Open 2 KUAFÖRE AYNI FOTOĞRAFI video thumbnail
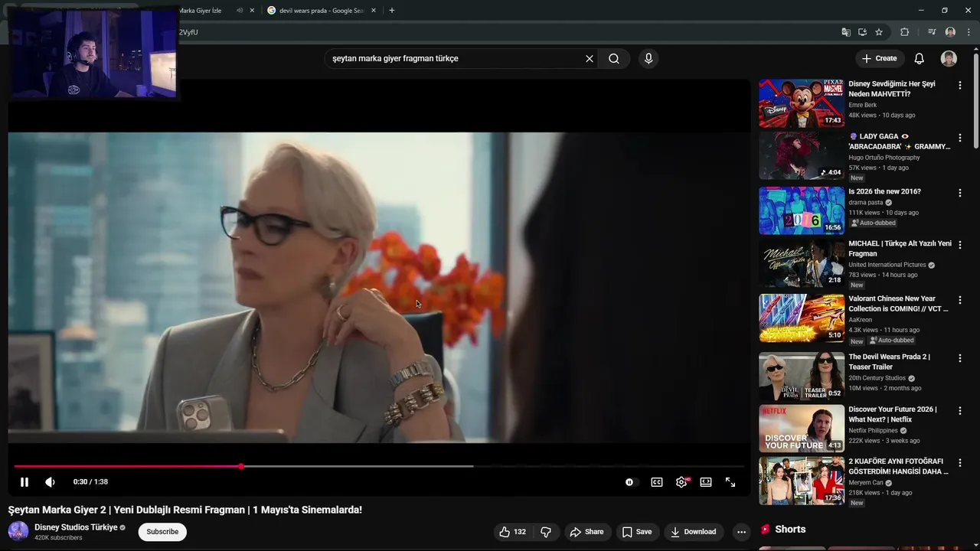The image size is (980, 551). point(802,481)
